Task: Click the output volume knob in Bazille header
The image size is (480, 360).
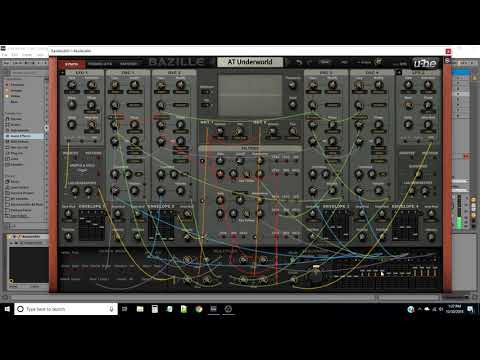Action: [379, 62]
